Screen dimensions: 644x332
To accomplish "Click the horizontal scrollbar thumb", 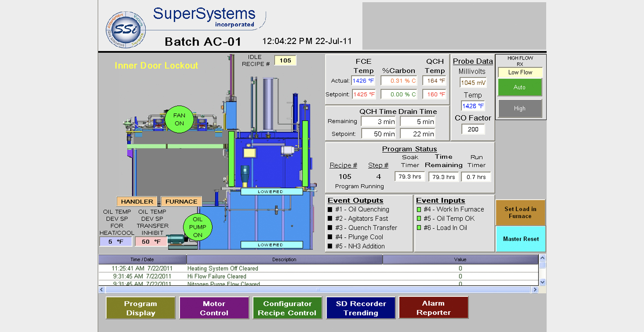I will pos(318,290).
